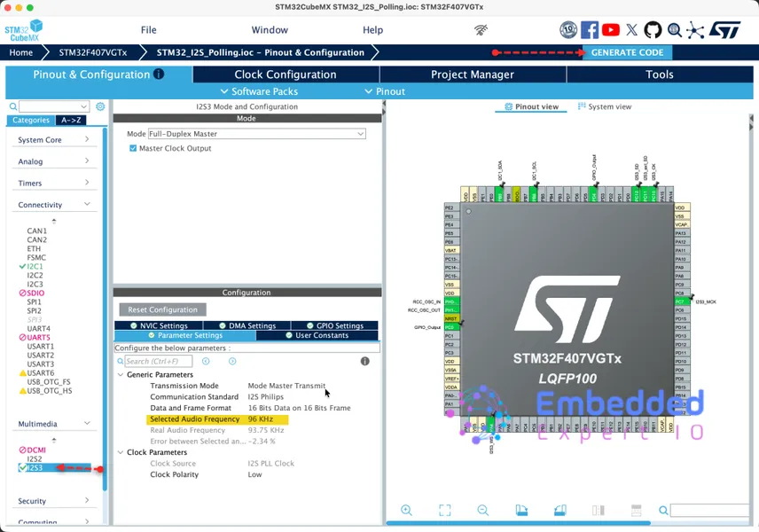Open the X (Twitter) link icon

point(631,30)
